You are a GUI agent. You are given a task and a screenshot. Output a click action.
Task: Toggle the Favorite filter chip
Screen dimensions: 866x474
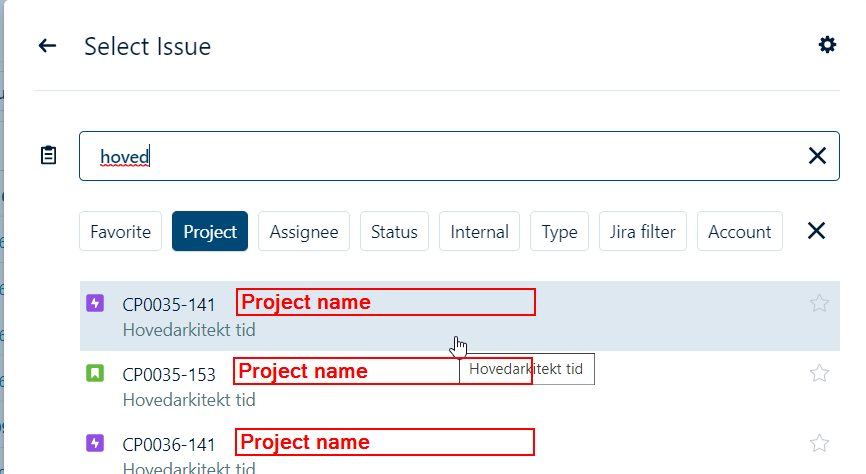point(120,232)
